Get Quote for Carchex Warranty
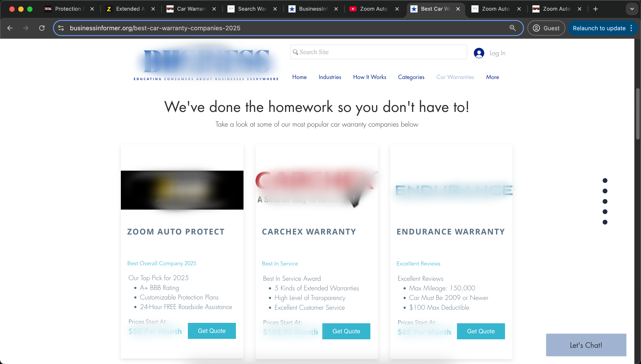 click(346, 331)
